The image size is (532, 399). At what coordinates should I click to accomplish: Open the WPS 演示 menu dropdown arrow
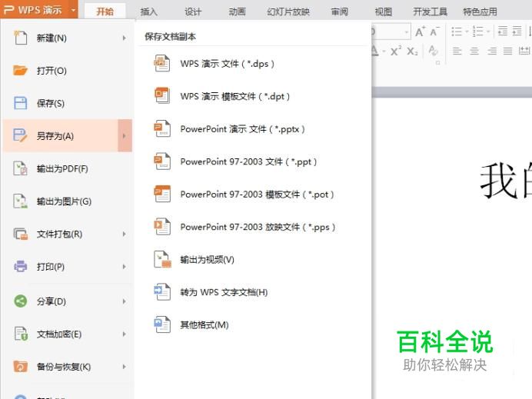(x=73, y=10)
